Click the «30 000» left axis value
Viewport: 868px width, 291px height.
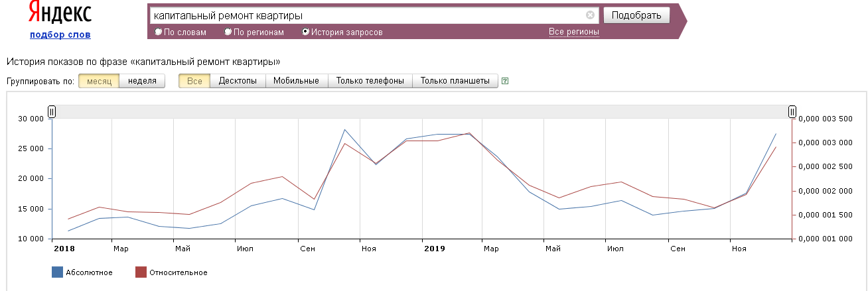point(31,119)
